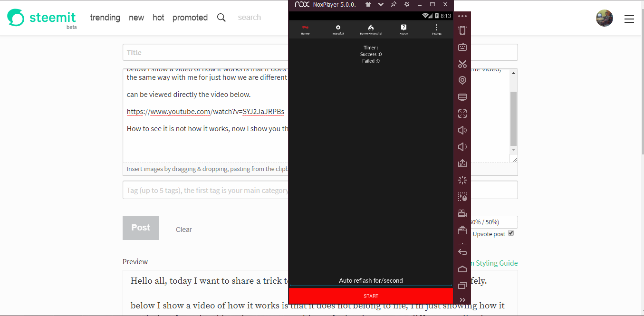Toggle the Upvote post checkbox
This screenshot has height=316, width=644.
(x=511, y=233)
